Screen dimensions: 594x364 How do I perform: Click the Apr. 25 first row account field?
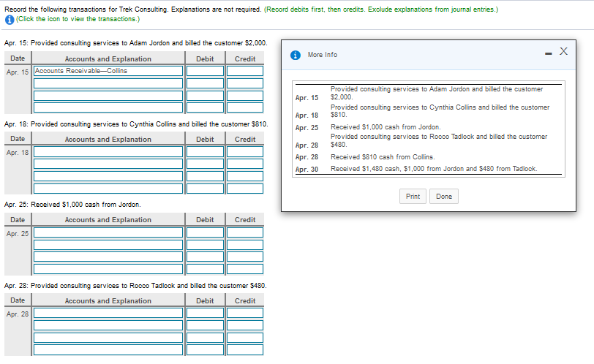pyautogui.click(x=108, y=232)
